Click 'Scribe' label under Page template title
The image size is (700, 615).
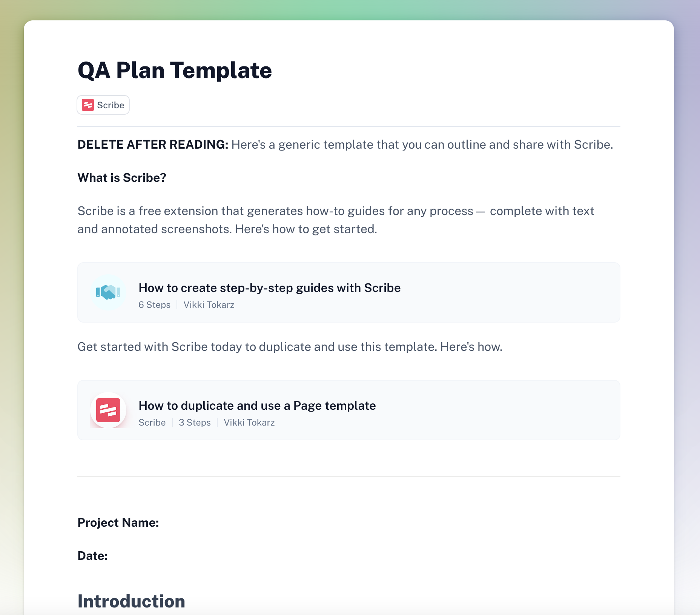coord(152,423)
